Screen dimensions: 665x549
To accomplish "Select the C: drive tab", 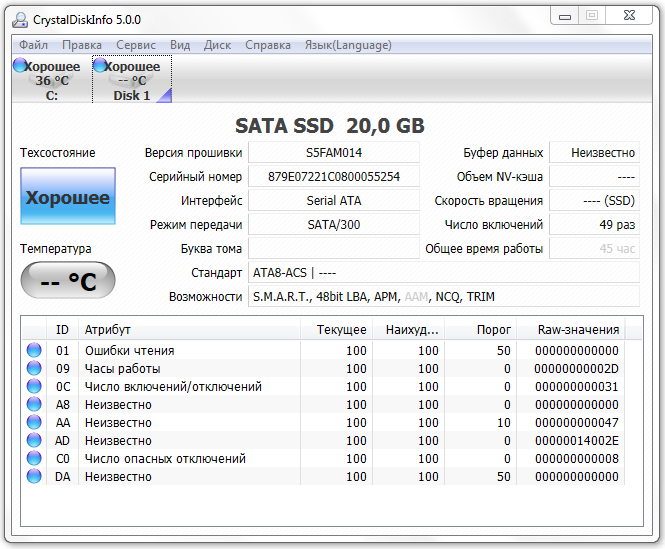I will coord(52,80).
